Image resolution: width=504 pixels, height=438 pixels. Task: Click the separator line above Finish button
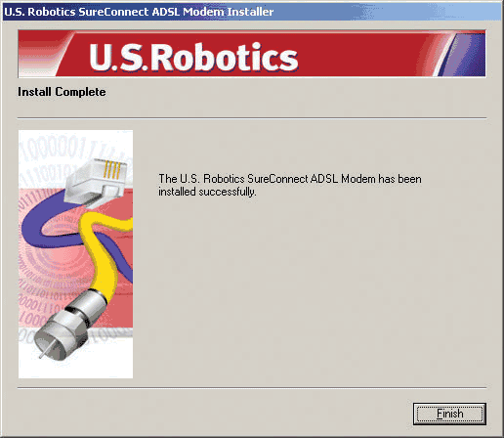click(252, 388)
